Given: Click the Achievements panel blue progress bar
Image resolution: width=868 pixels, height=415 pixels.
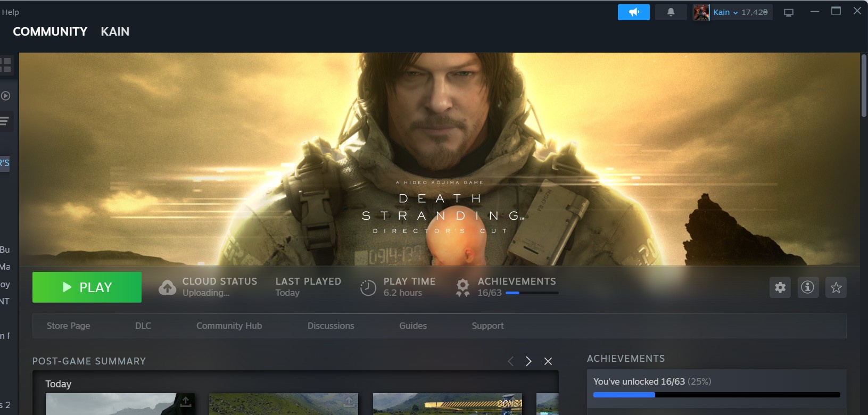Looking at the screenshot, I should (x=717, y=395).
